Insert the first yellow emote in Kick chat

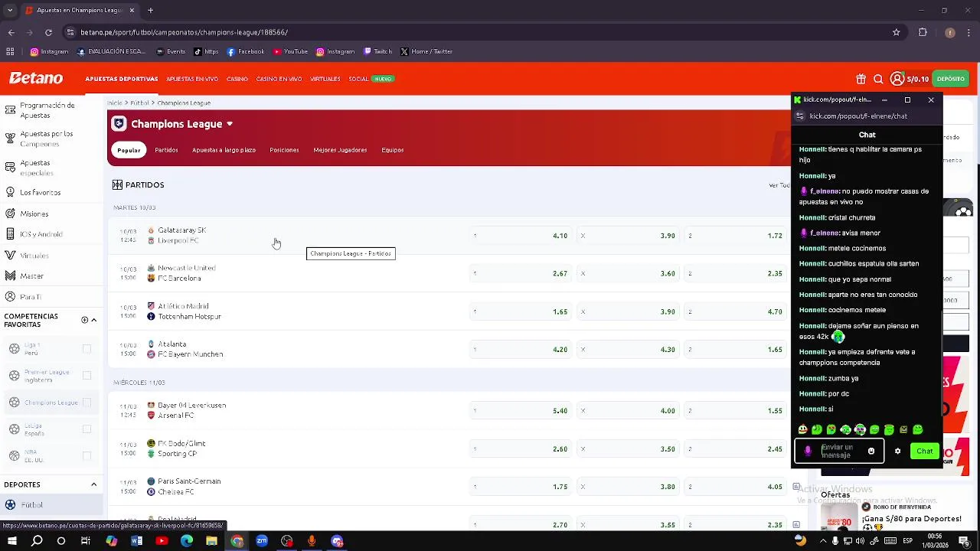click(802, 430)
